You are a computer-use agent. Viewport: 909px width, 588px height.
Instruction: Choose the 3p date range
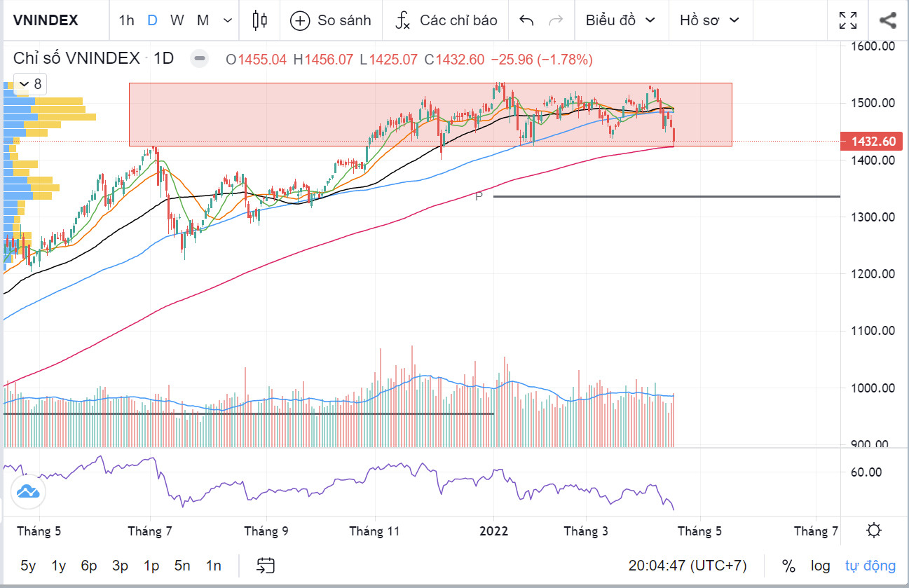pyautogui.click(x=120, y=566)
